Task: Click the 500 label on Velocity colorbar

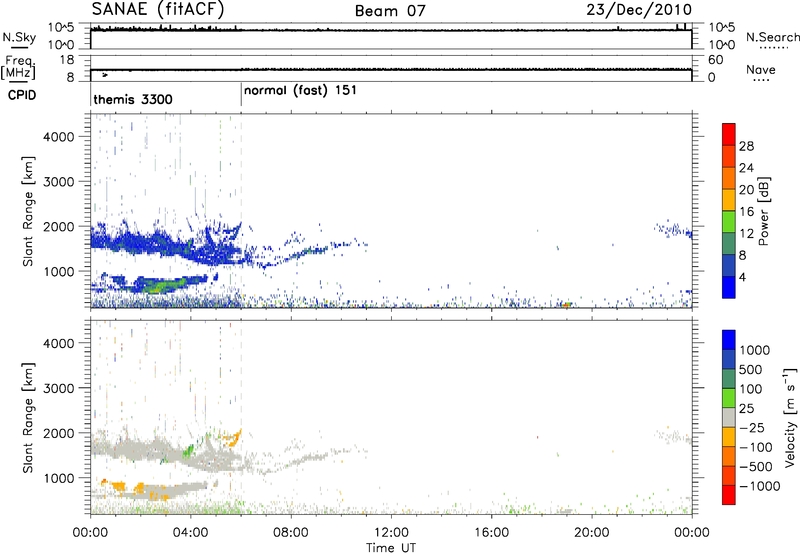Action: 752,369
